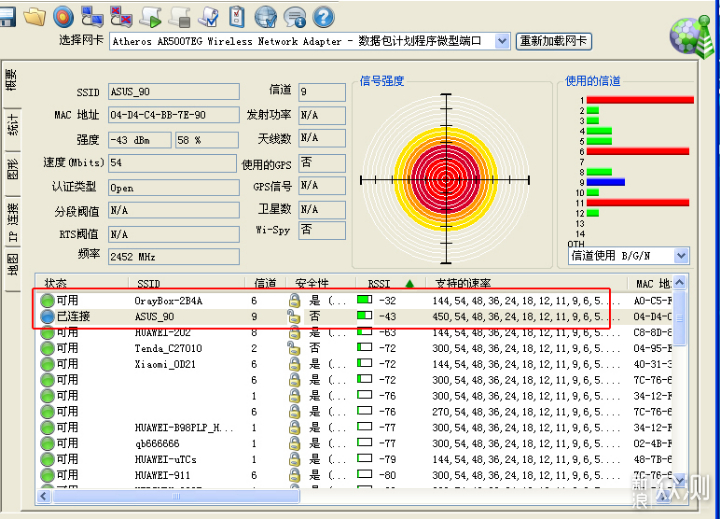
Task: Open the 信道使用 B/G/N dropdown
Action: pyautogui.click(x=681, y=255)
